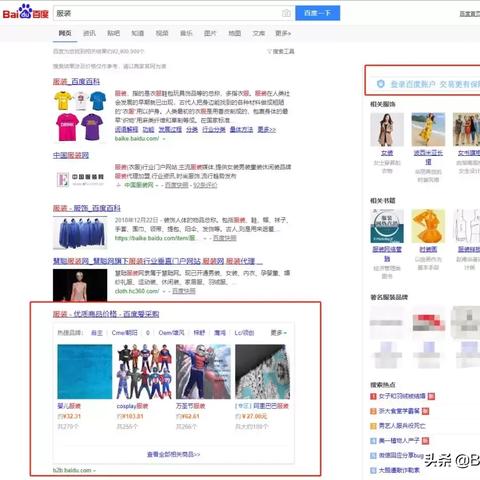Click the cosplay superhero costumes image

144,372
